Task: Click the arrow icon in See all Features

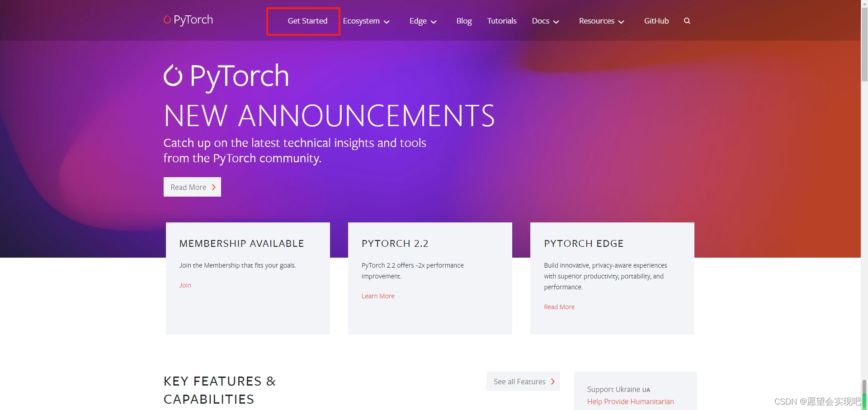Action: 552,381
